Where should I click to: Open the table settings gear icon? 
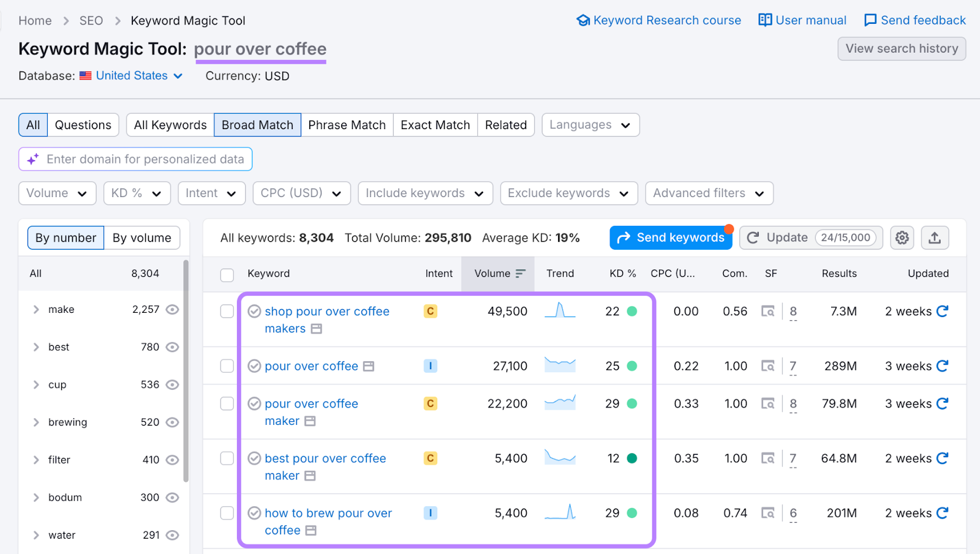(902, 238)
